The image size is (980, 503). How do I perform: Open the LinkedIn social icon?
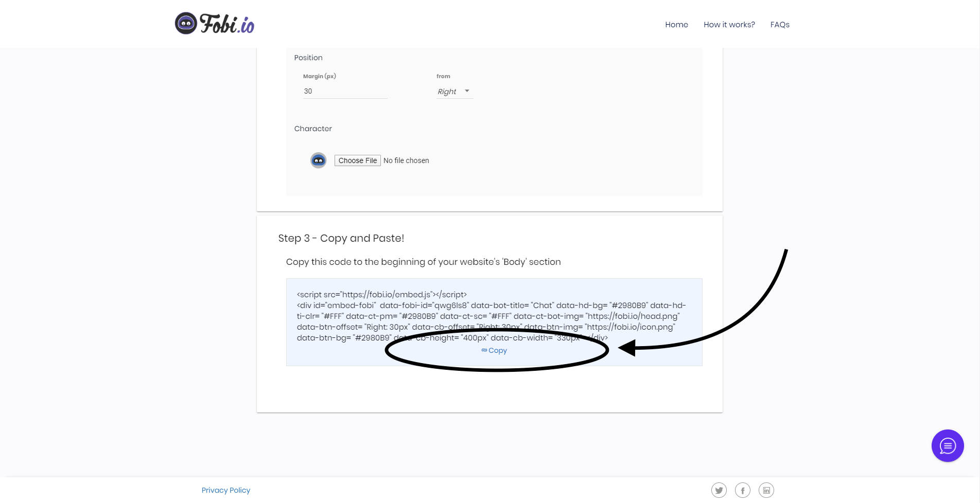[766, 490]
